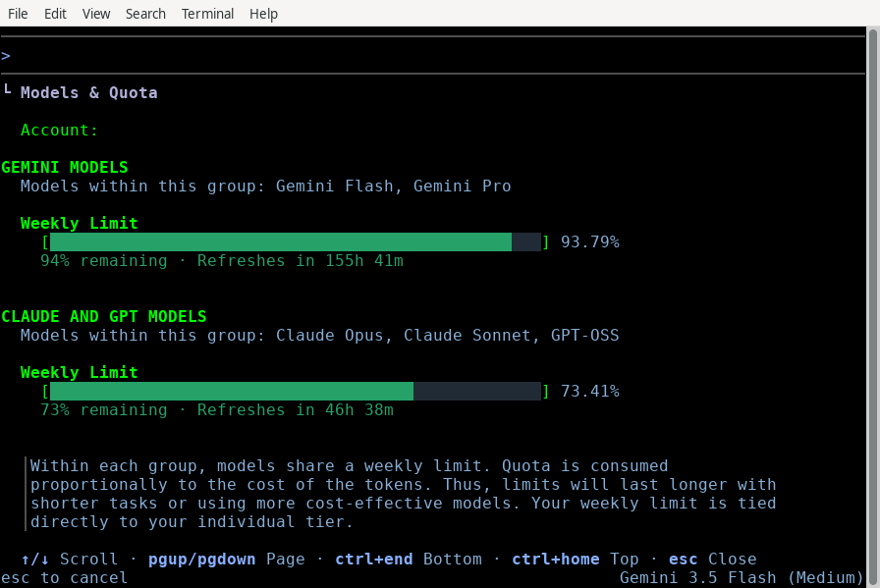Click the Gemini weekly limit progress bar
Screen dimensions: 880x588
point(296,241)
